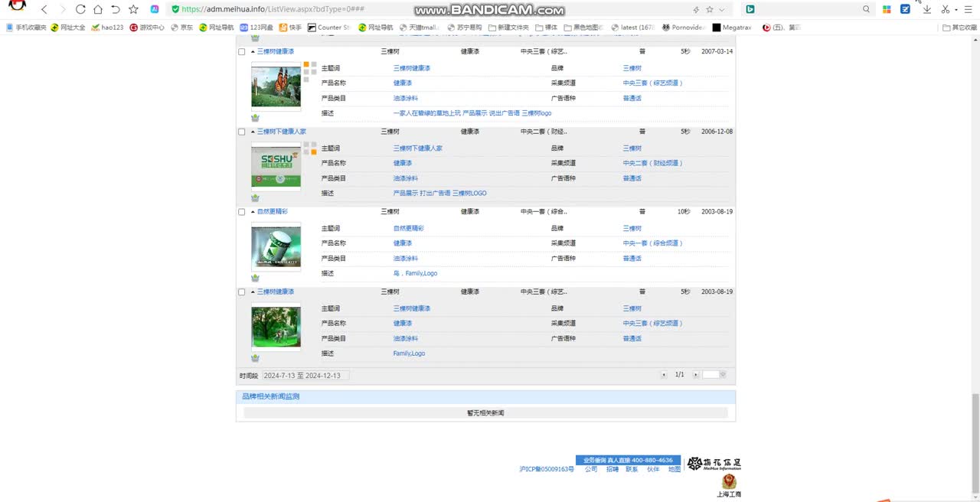The image size is (980, 502).
Task: Open the 新建文件夹 bookmark folder
Action: (508, 28)
